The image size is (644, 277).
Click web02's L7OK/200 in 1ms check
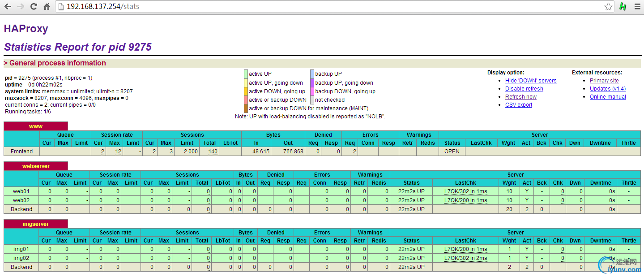click(465, 200)
